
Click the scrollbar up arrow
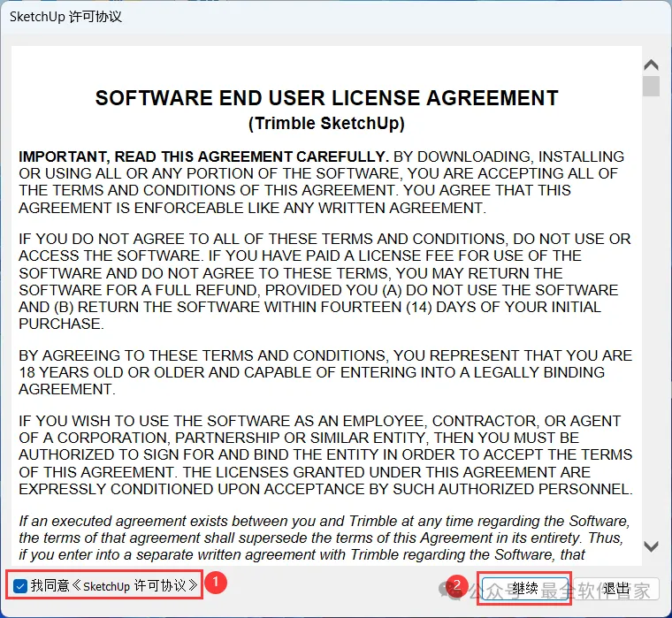[651, 65]
